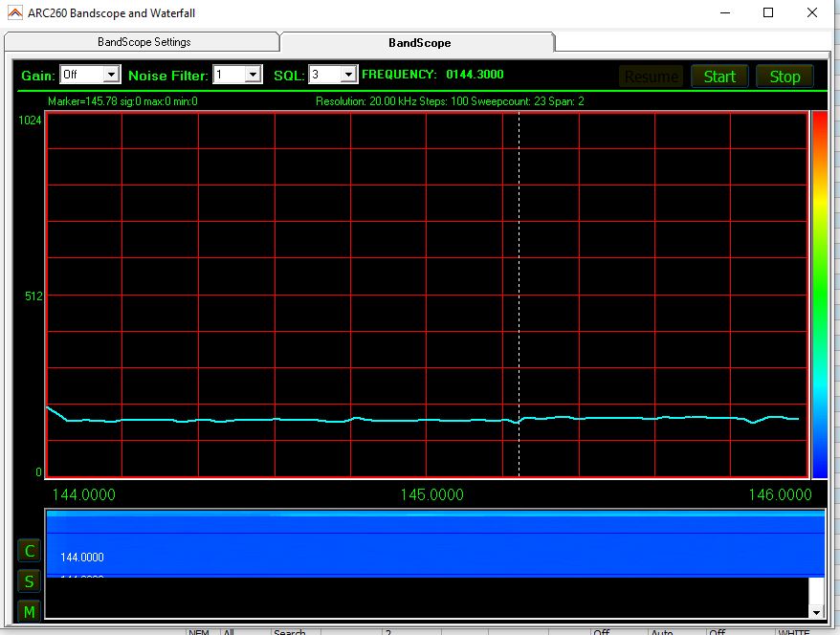Select the BandScope tab

coord(418,43)
